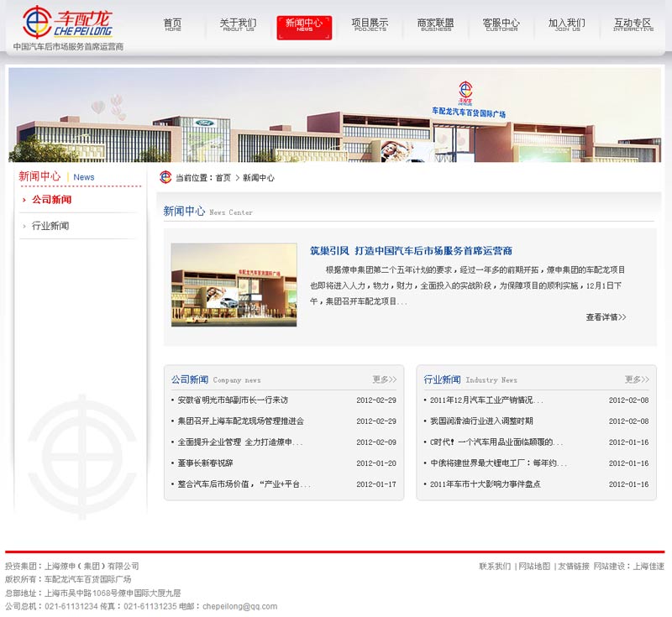The width and height of the screenshot is (672, 617).
Task: Click 新闻中心 in the breadcrumb
Action: (x=259, y=178)
